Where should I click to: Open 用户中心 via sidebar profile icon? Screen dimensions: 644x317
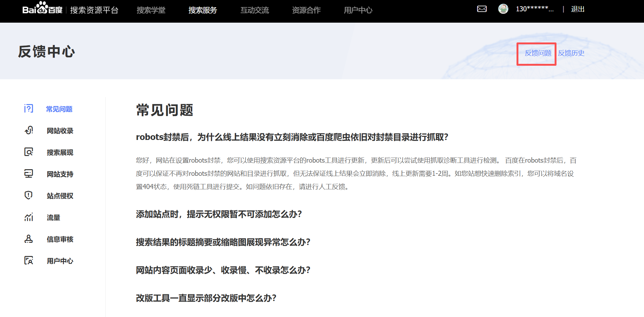pos(28,261)
